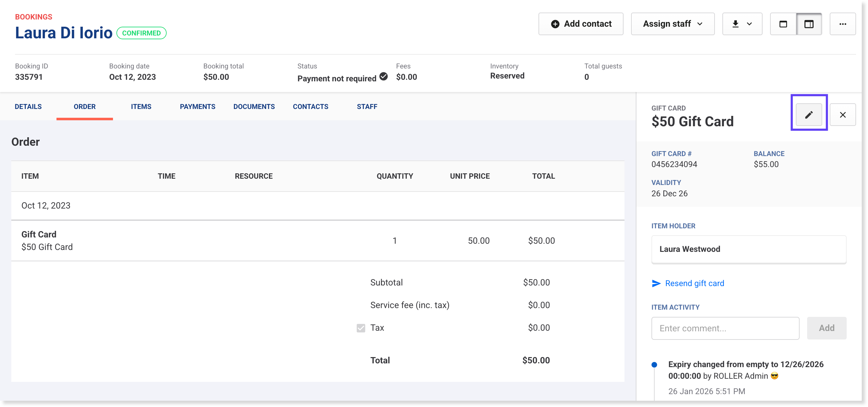Switch to full-width single pane view
The width and height of the screenshot is (868, 407).
783,24
